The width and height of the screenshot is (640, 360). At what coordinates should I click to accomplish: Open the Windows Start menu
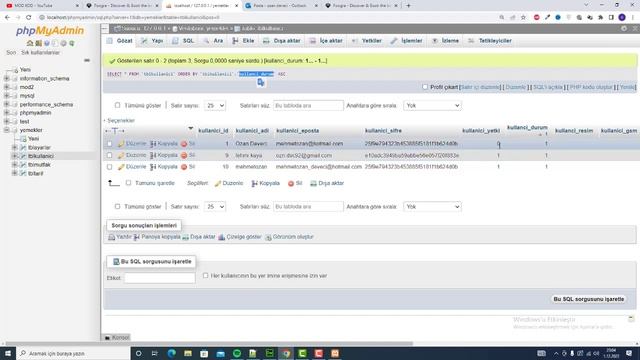tap(8, 353)
